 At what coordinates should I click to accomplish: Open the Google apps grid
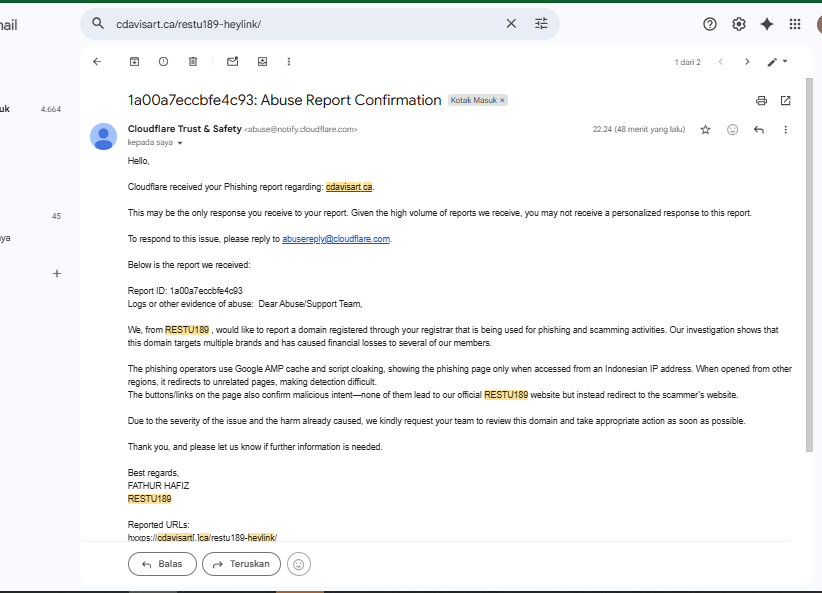point(795,24)
